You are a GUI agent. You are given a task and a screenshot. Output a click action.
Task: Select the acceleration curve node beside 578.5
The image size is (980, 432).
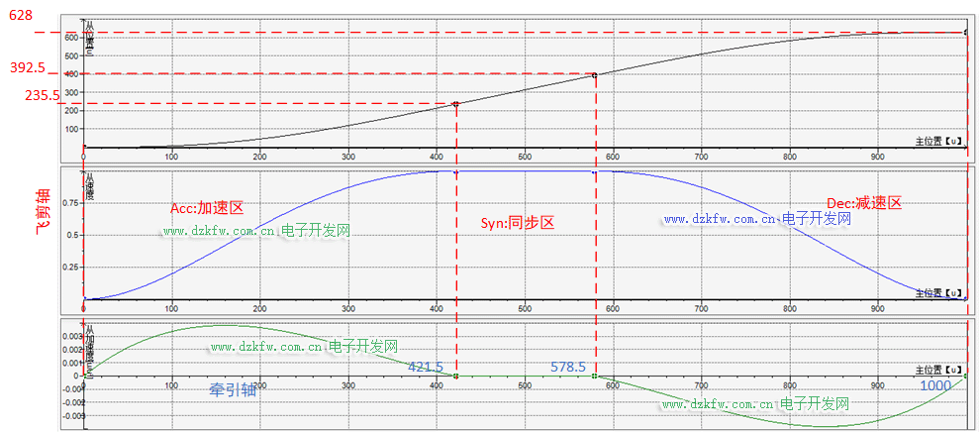(594, 377)
